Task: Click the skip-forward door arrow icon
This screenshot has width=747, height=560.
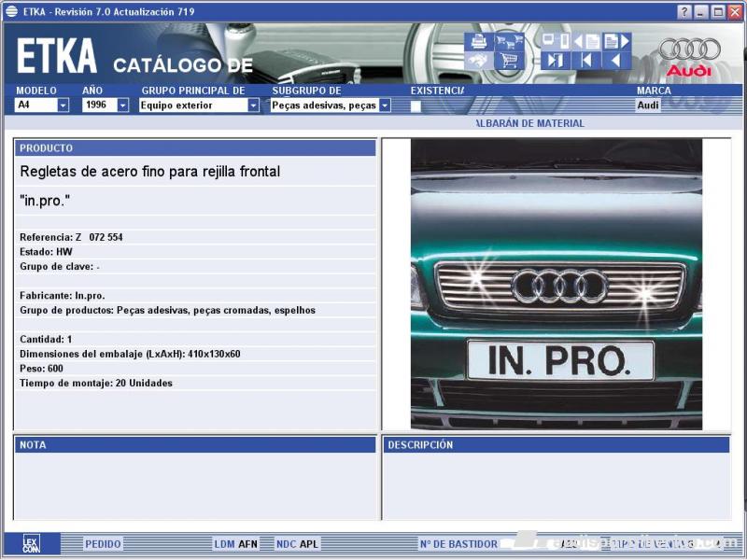Action: (x=556, y=61)
